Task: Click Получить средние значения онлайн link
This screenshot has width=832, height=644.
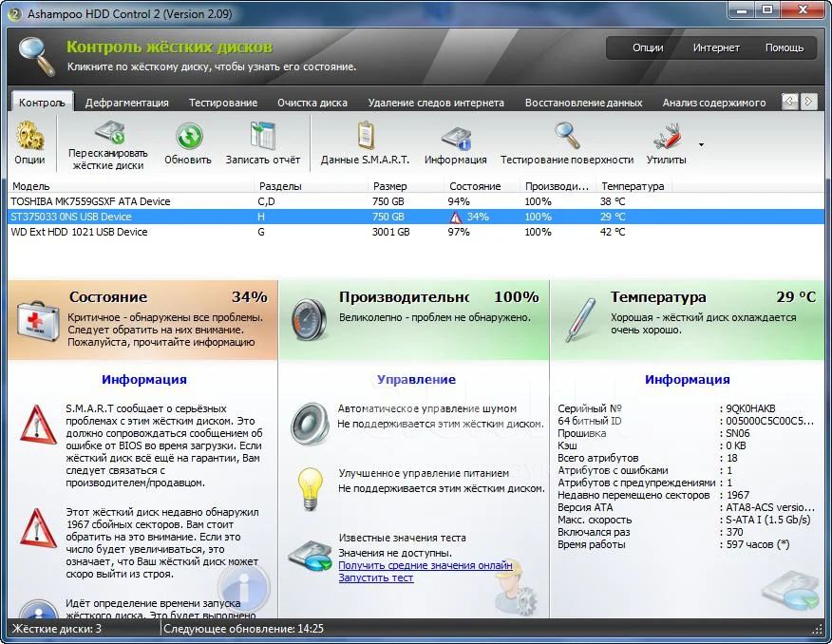Action: (425, 565)
